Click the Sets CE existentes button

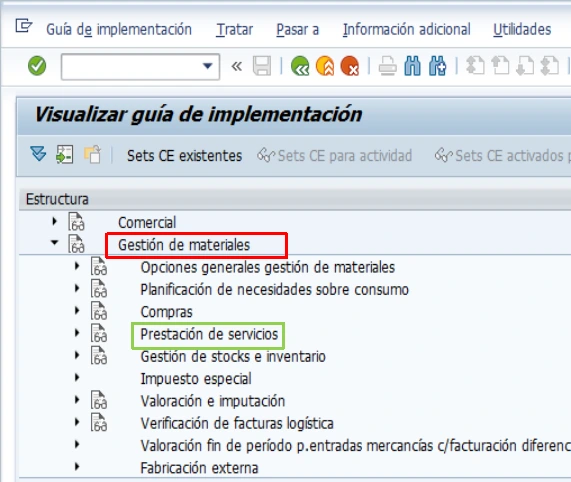(184, 156)
